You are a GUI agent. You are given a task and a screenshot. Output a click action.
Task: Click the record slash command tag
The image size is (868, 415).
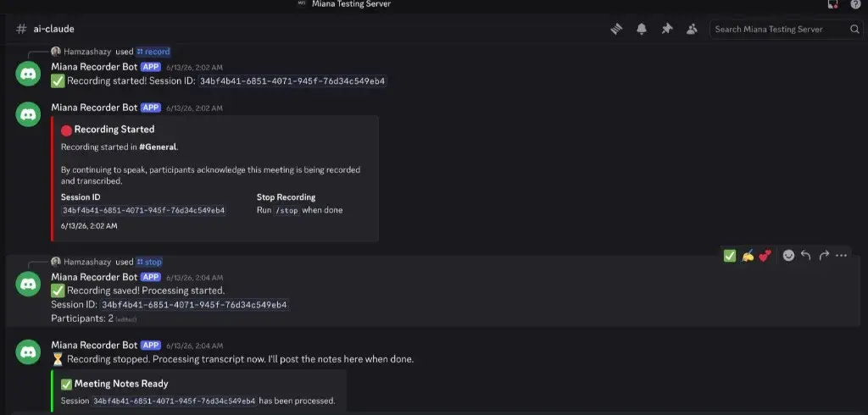[153, 52]
